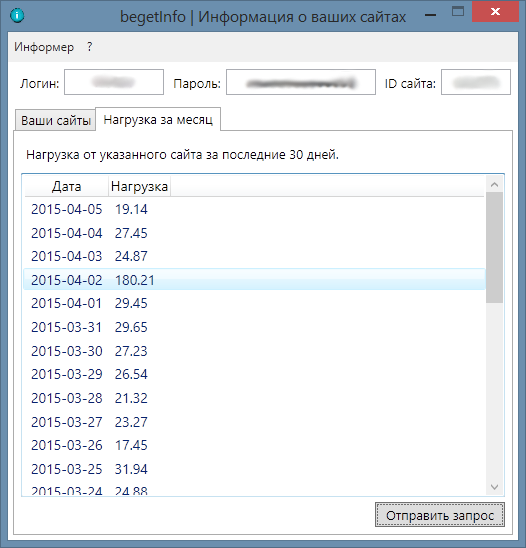This screenshot has height=548, width=526.
Task: Click the scrollbar down arrow in the list
Action: coord(494,487)
